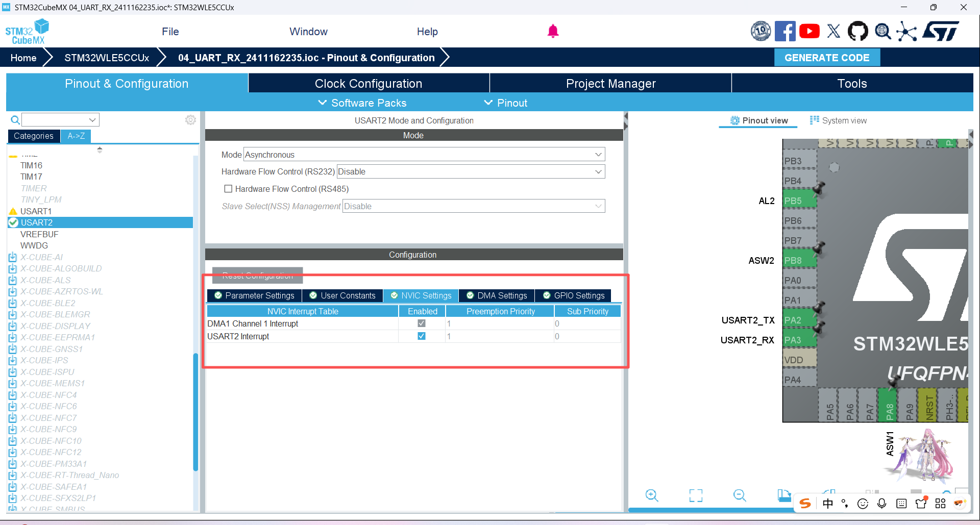This screenshot has width=980, height=525.
Task: Open the peripheral search combo box
Action: click(60, 120)
